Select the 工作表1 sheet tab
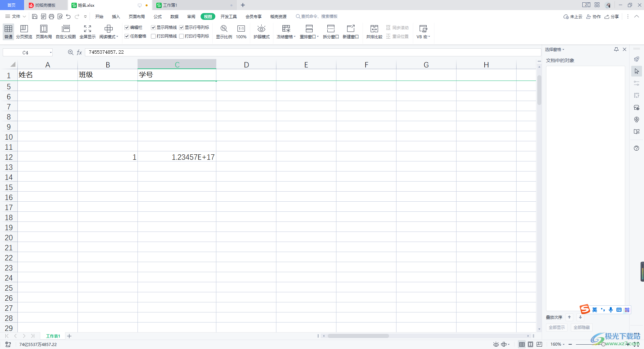 tap(53, 336)
